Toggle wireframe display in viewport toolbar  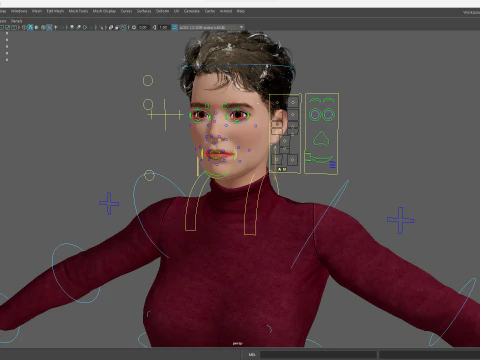[x=24, y=27]
